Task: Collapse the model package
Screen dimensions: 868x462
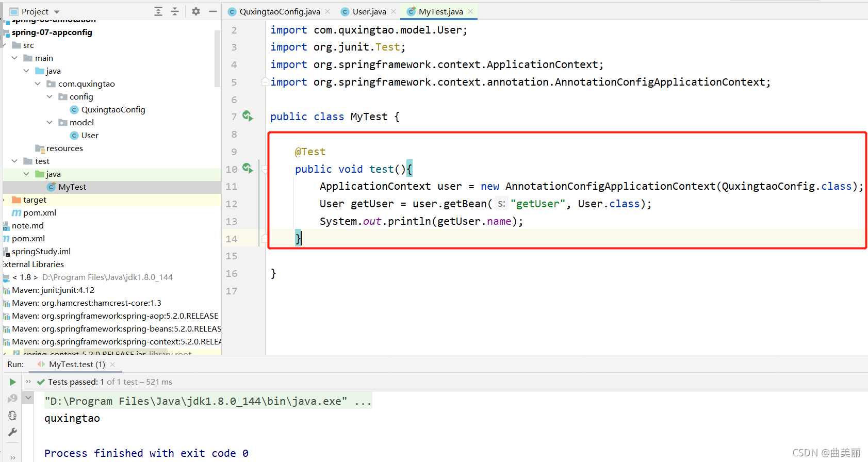Action: click(50, 122)
